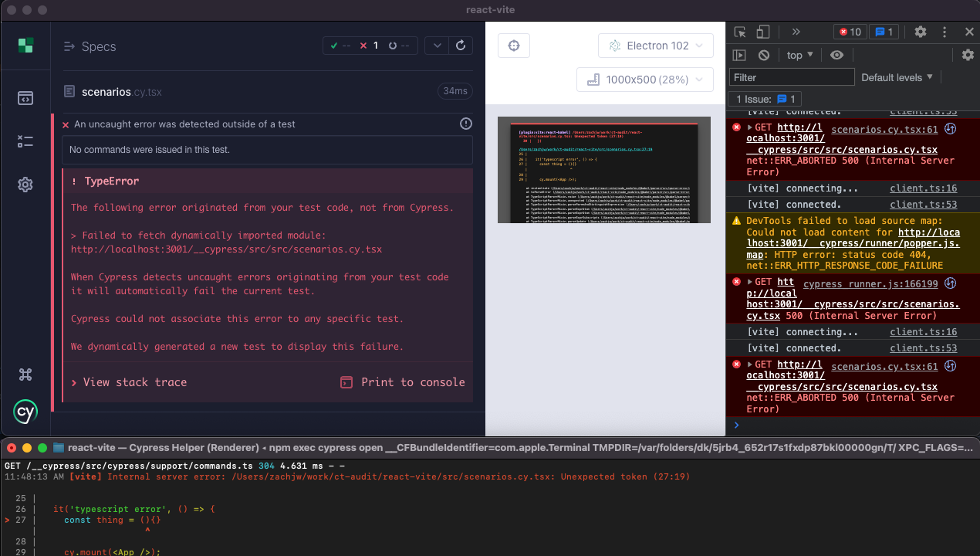Activate DevTools inspect element picker
Viewport: 980px width, 556px height.
click(x=740, y=32)
